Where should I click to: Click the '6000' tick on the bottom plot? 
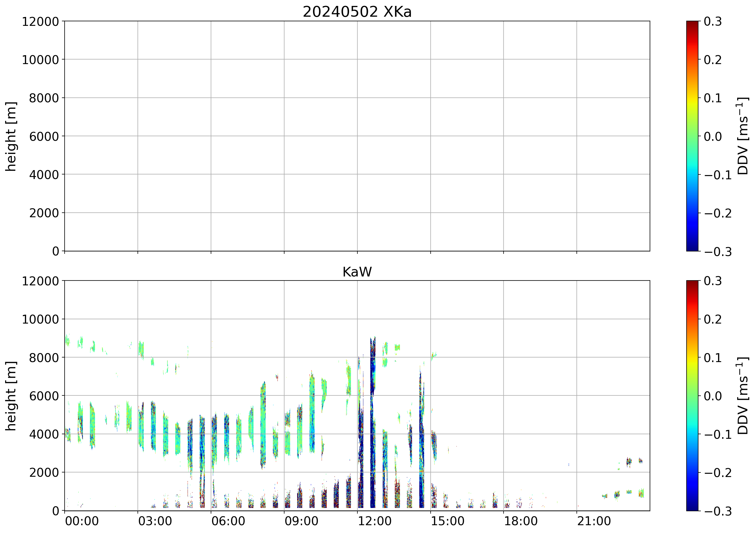(x=44, y=396)
